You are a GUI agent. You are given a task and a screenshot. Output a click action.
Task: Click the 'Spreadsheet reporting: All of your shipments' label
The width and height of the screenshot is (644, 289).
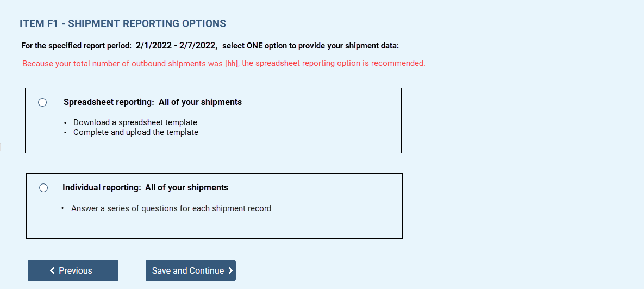(152, 102)
